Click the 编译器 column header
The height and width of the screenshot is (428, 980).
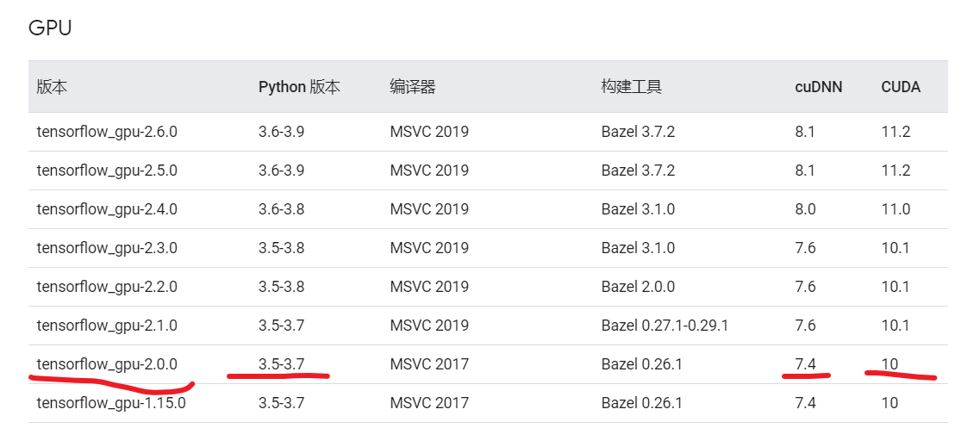point(413,87)
